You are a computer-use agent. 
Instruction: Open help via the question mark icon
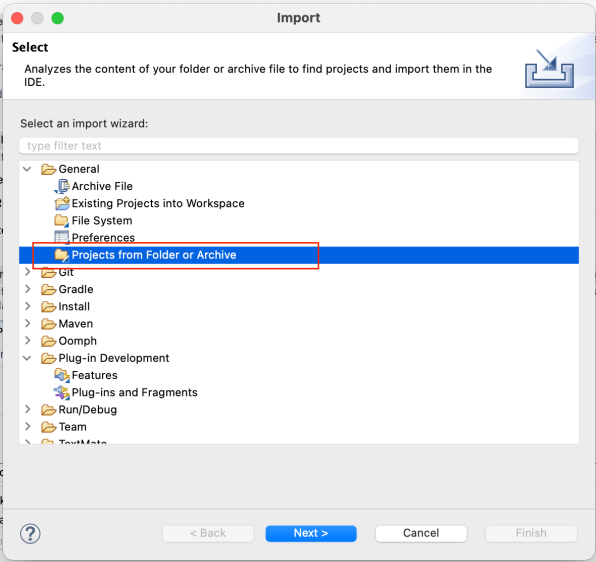(30, 533)
